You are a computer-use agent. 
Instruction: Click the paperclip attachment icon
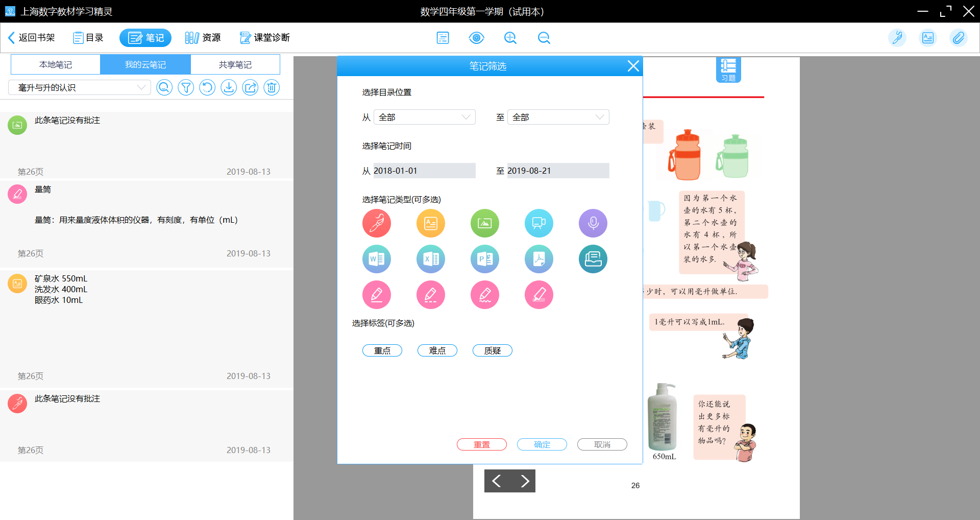click(x=958, y=38)
